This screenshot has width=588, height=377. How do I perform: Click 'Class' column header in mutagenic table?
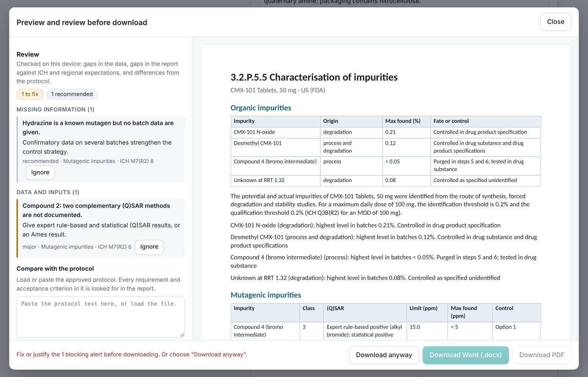tap(312, 312)
